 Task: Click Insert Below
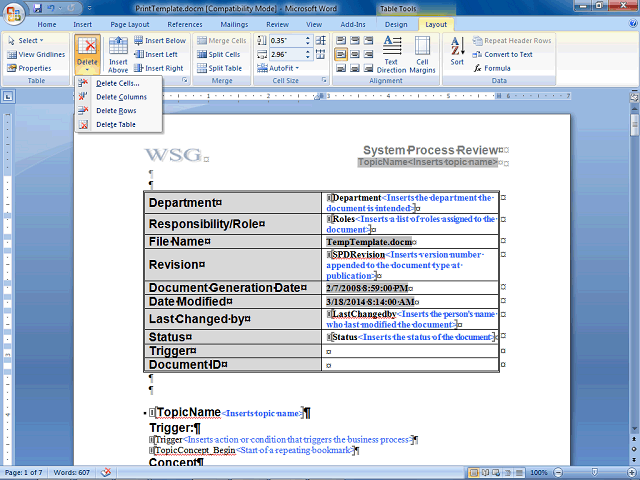click(x=160, y=40)
